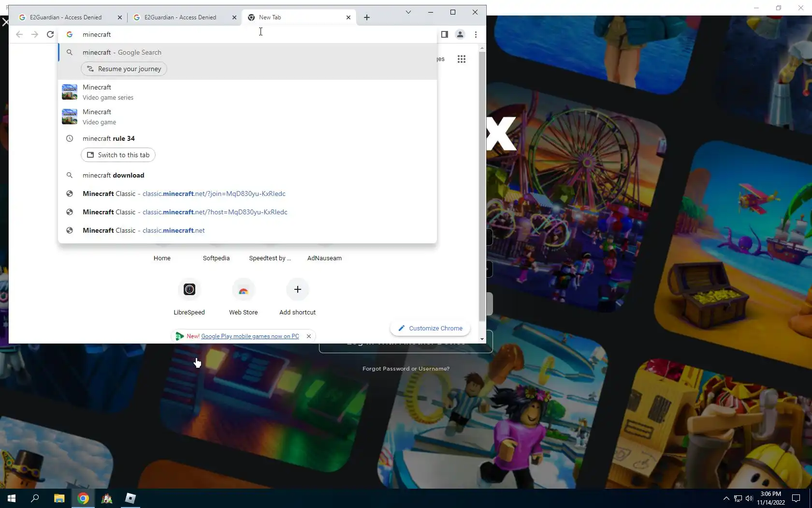Open the Web Store shortcut icon

pyautogui.click(x=244, y=289)
